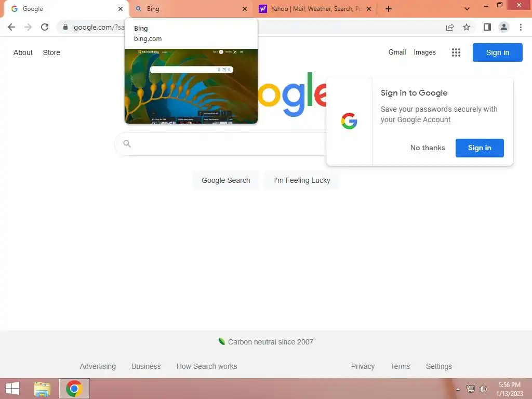Open the Settings footer menu

pos(438,366)
